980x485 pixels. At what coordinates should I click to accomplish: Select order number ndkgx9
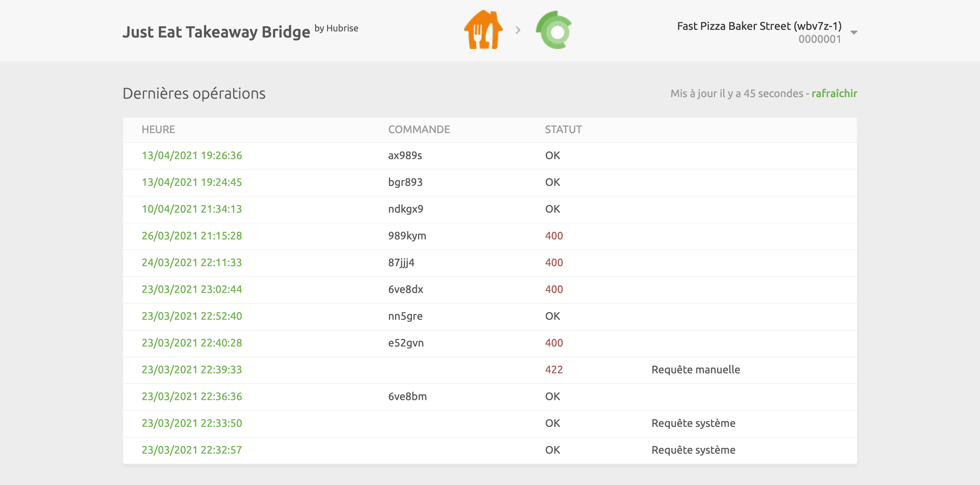406,209
